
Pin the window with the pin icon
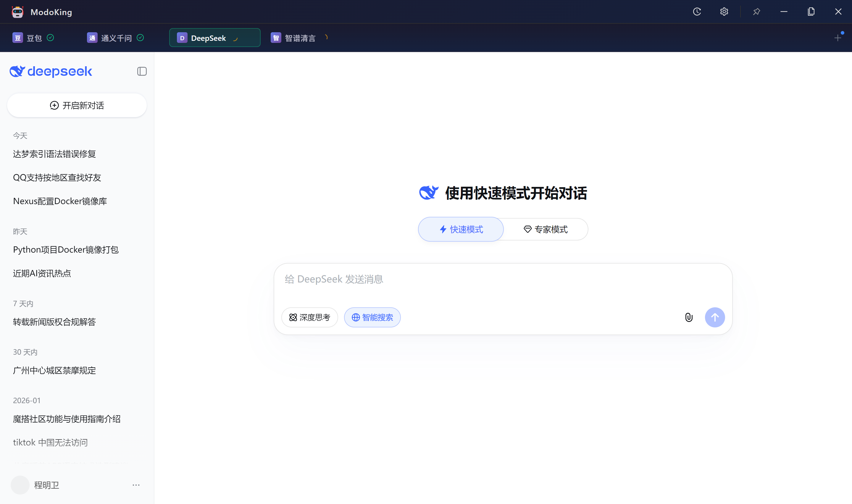pyautogui.click(x=756, y=12)
